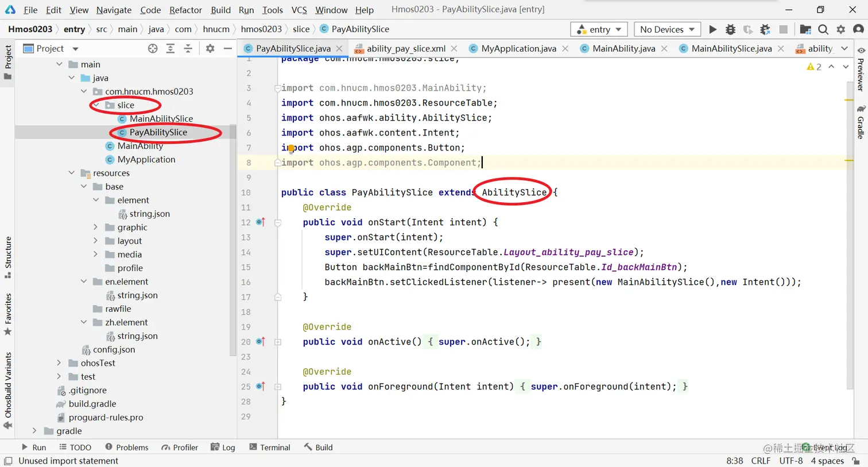Collapse the onStart method fold on line 12
The image size is (868, 467).
(x=278, y=222)
